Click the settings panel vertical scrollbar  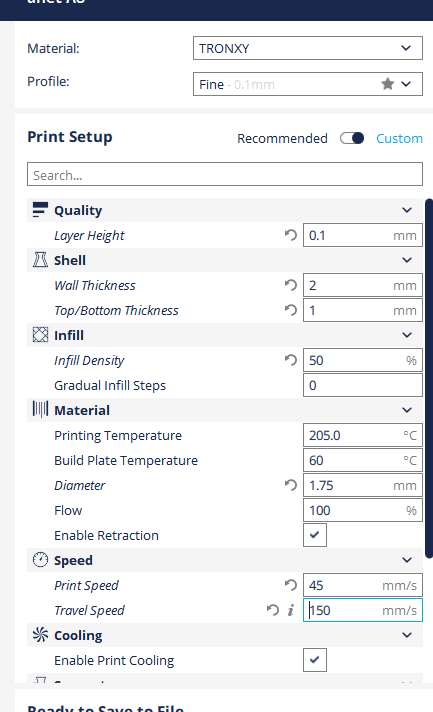tap(429, 378)
